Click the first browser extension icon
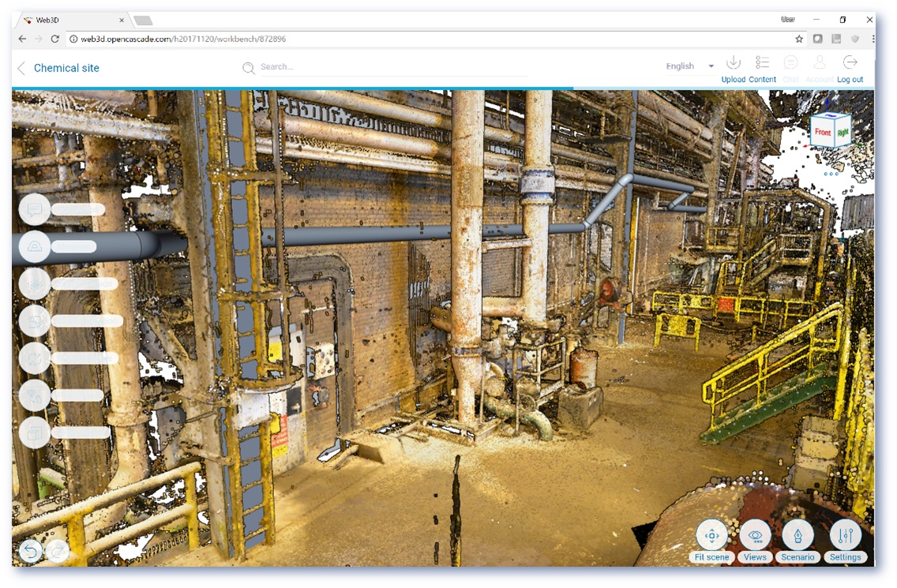Screen dimensions: 897x588 [x=818, y=39]
